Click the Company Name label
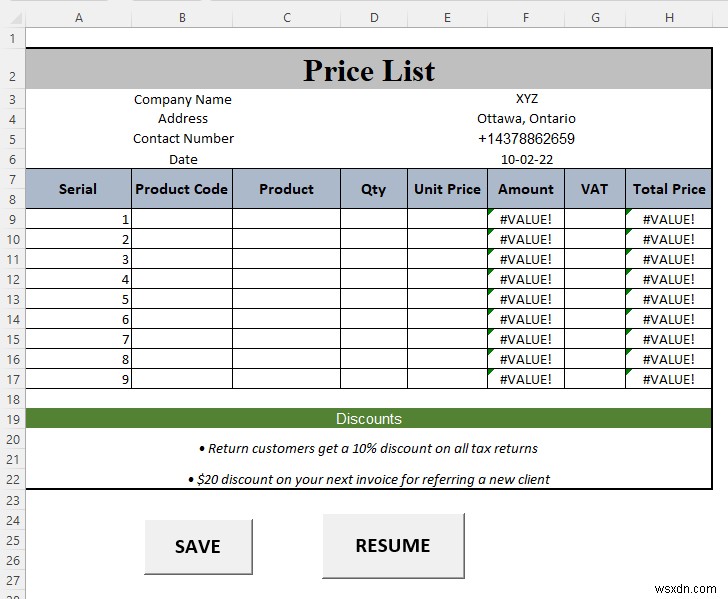 point(182,99)
